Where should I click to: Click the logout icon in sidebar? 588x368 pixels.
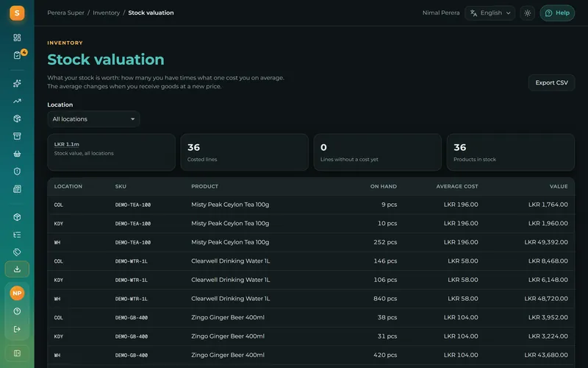click(x=17, y=329)
